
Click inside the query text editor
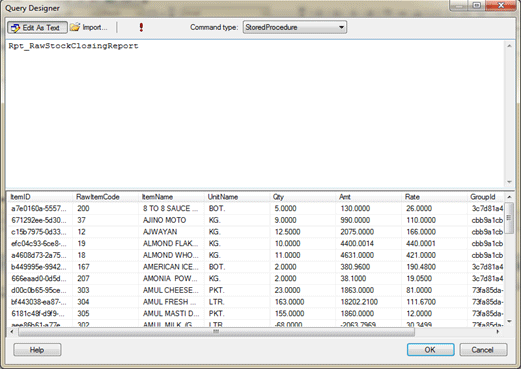(256, 113)
